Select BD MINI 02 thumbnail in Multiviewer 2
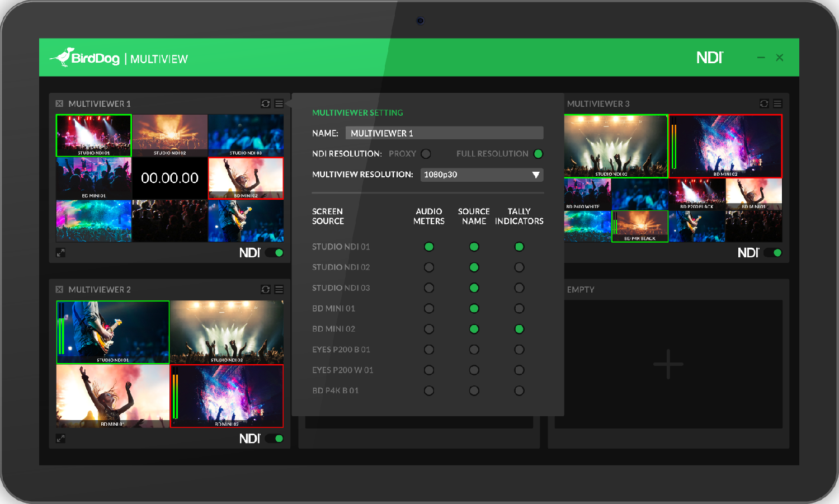Screen dimensions: 839x504 pos(227,396)
